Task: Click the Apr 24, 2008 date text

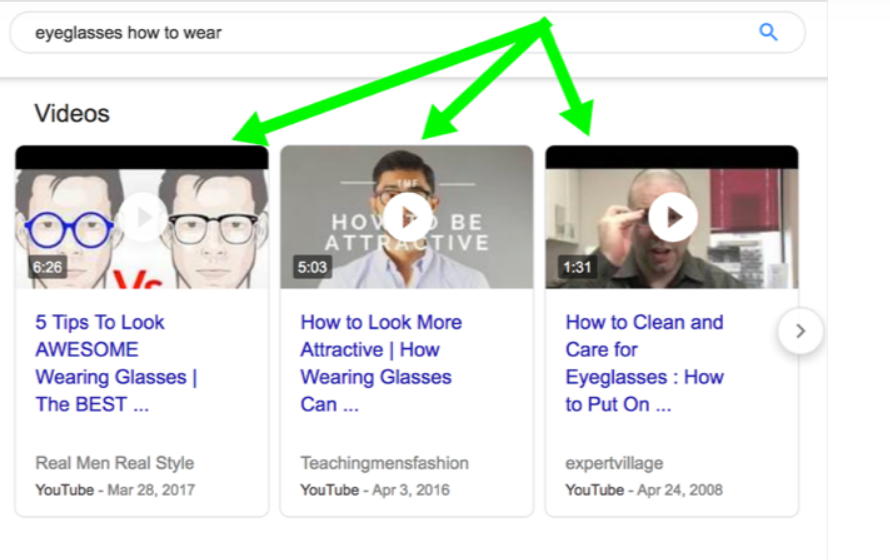Action: click(680, 490)
